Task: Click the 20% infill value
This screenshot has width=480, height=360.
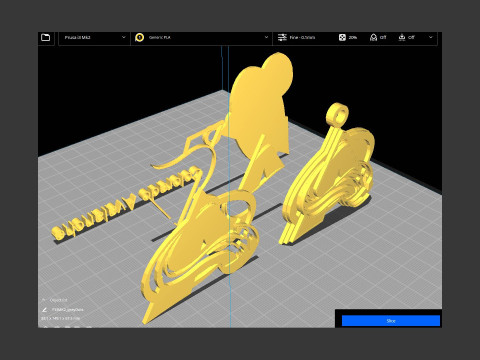Action: point(353,37)
